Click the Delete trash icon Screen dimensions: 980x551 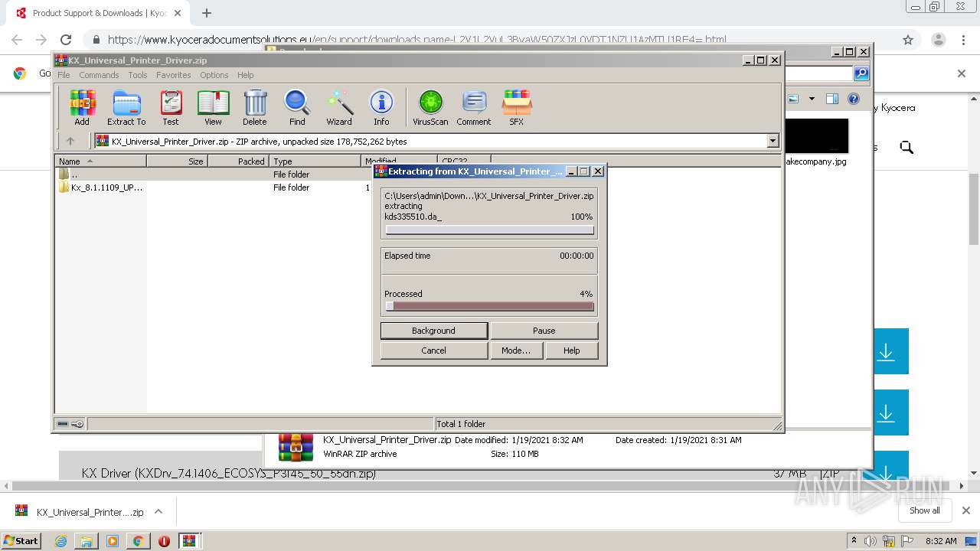[255, 108]
